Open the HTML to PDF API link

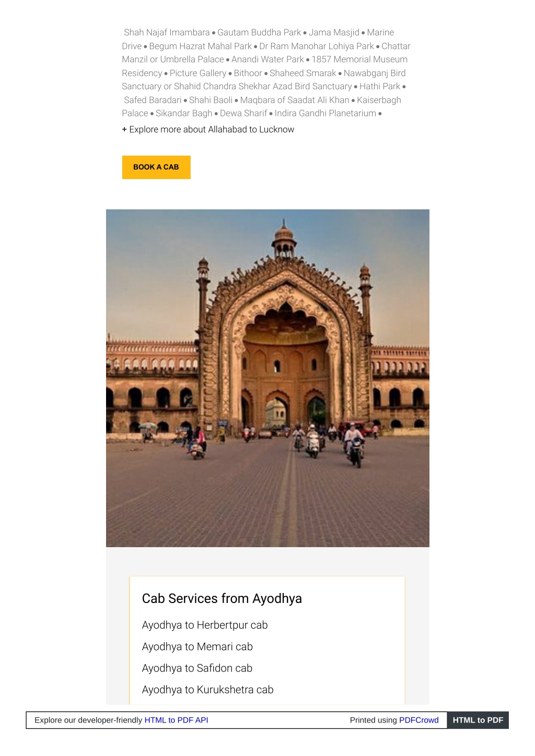click(176, 720)
